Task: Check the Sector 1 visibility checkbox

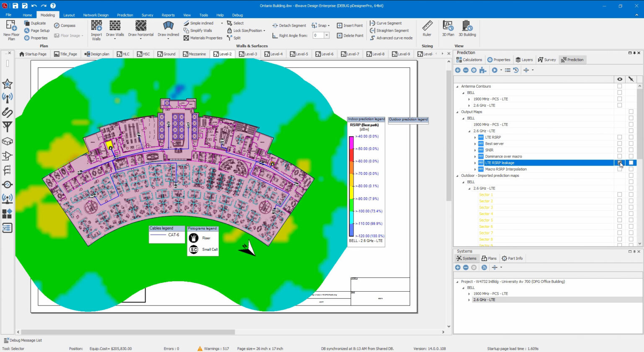Action: (619, 195)
